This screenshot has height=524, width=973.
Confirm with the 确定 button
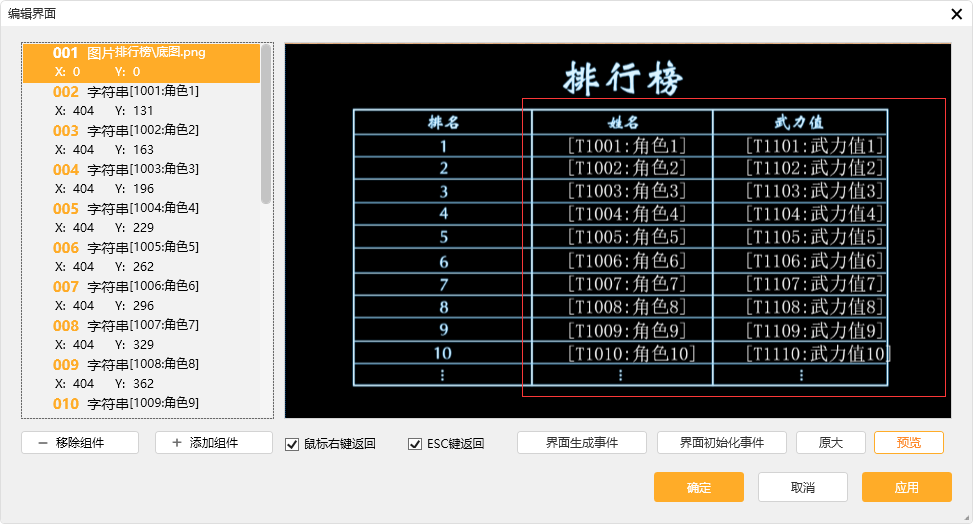click(x=698, y=488)
